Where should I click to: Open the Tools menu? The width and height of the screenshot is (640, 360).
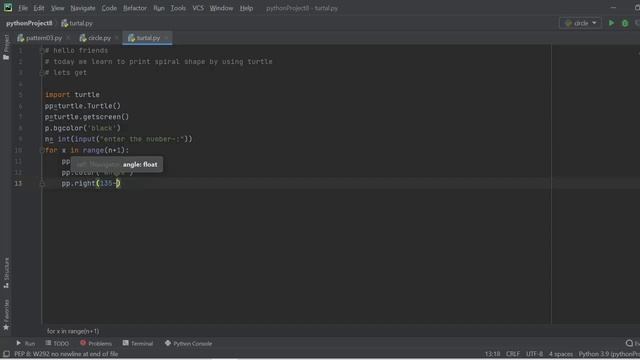[x=178, y=8]
